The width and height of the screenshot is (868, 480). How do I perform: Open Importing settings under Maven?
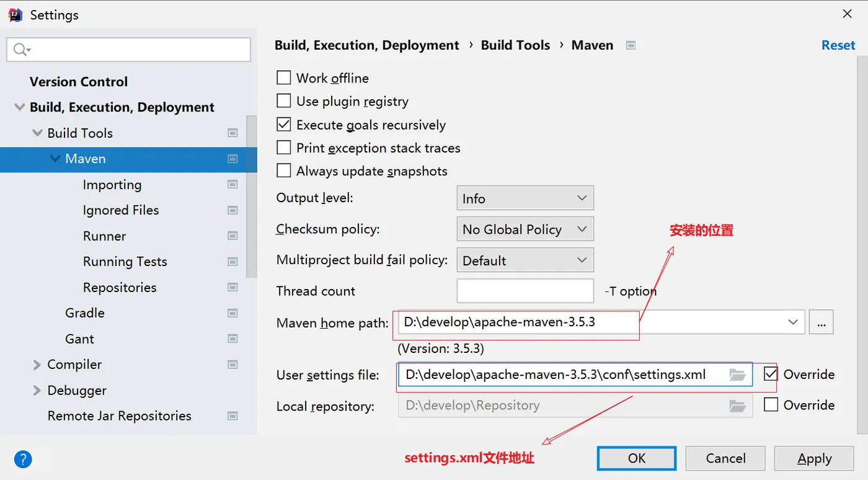pos(112,185)
